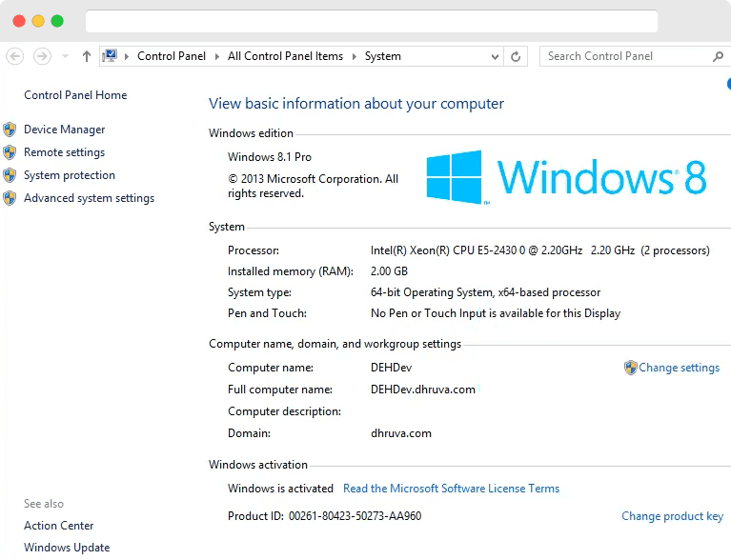The image size is (731, 560).
Task: Open Device Manager link
Action: click(x=65, y=130)
